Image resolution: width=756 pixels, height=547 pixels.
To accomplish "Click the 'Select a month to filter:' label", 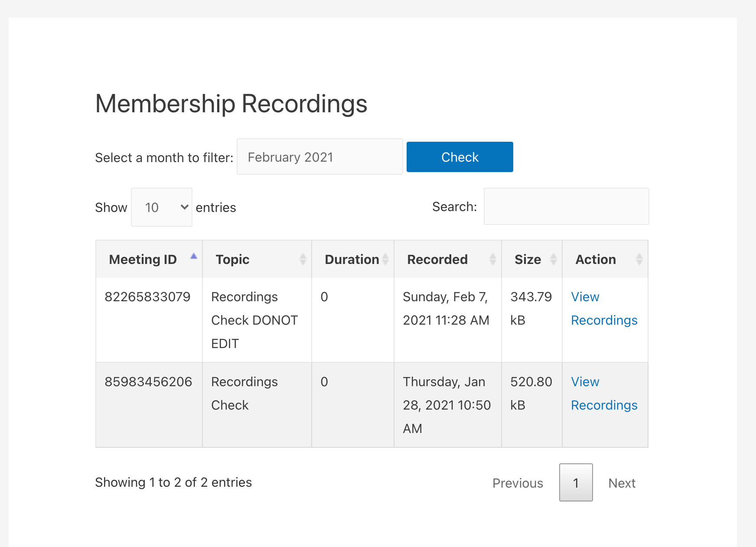I will (x=164, y=158).
